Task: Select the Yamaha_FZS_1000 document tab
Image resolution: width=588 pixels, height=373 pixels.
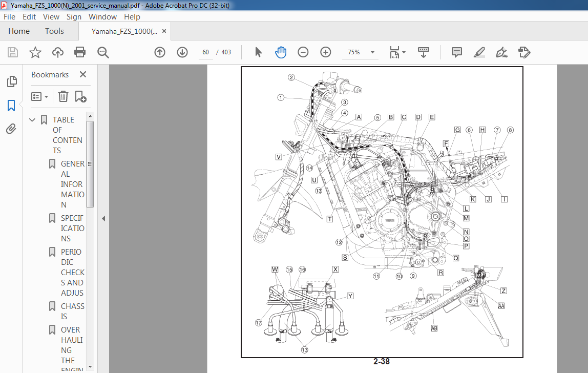Action: [124, 32]
